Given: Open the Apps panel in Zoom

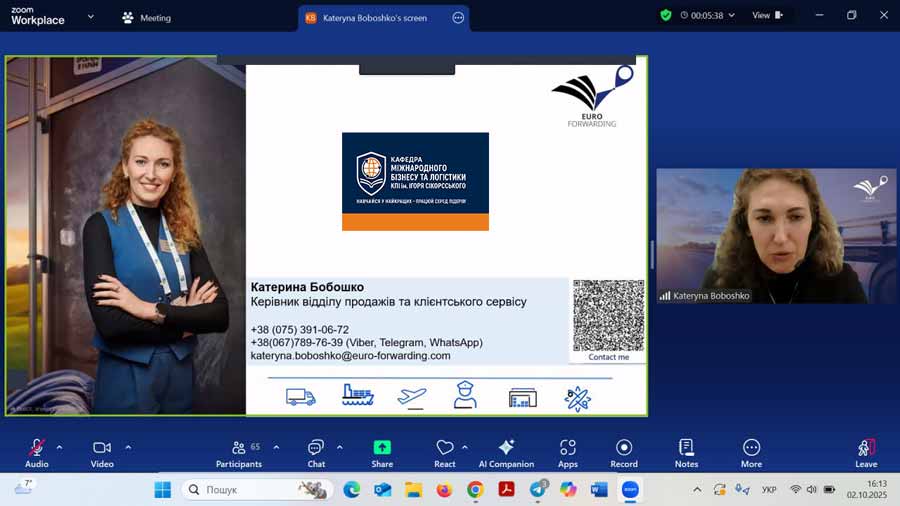Looking at the screenshot, I should (568, 449).
